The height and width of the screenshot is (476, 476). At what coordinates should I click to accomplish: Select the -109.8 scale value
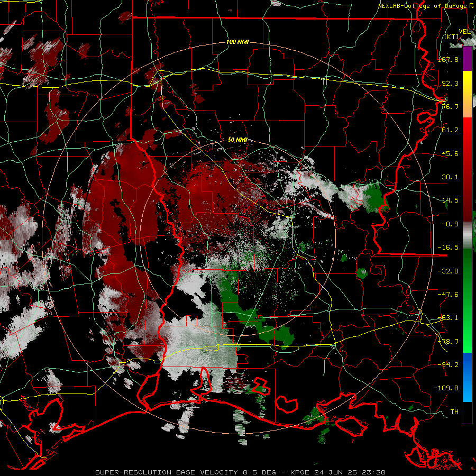[x=446, y=388]
